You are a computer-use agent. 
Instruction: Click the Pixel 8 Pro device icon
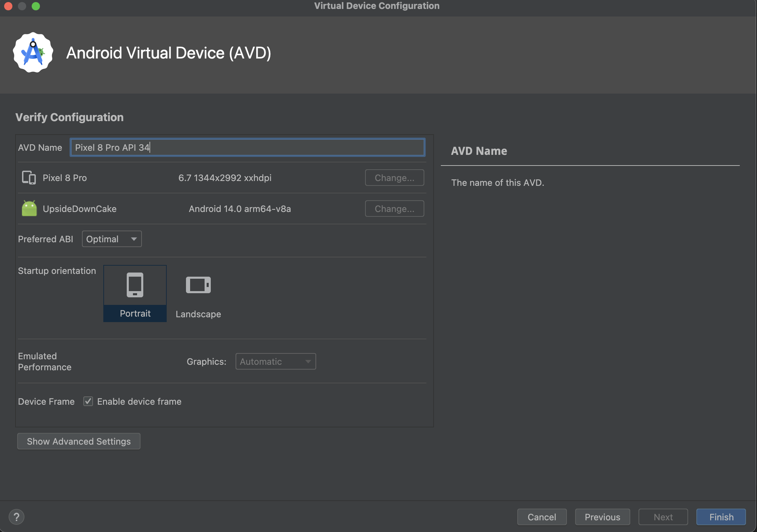click(x=29, y=178)
